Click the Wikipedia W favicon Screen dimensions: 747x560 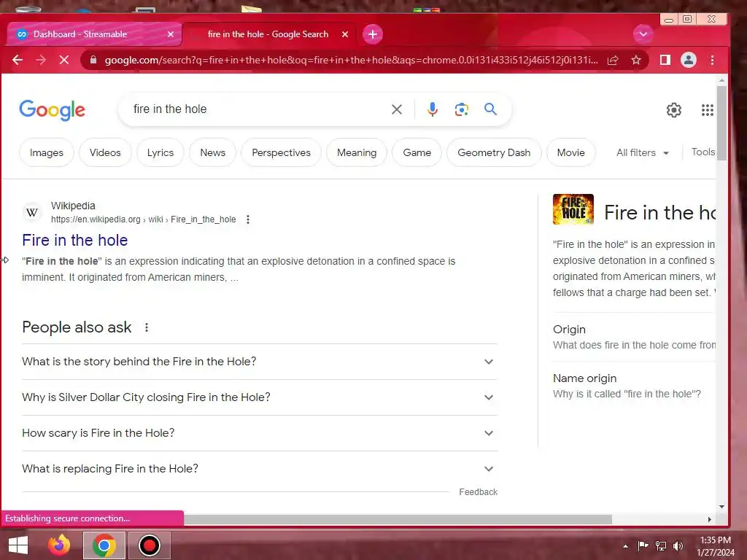point(32,212)
